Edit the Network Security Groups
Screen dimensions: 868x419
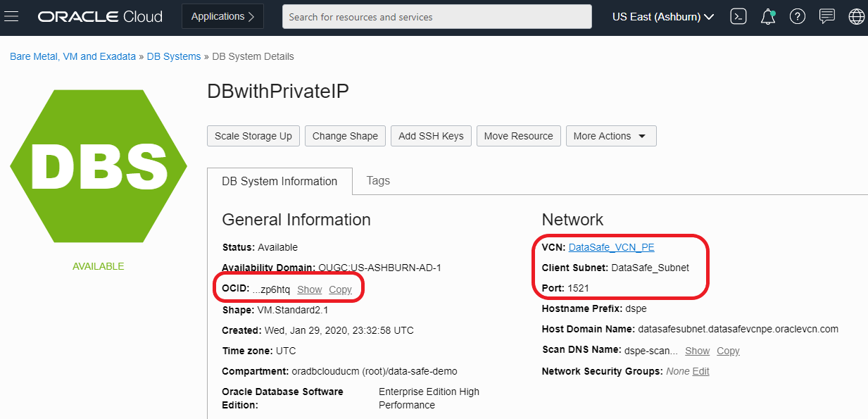pyautogui.click(x=700, y=371)
